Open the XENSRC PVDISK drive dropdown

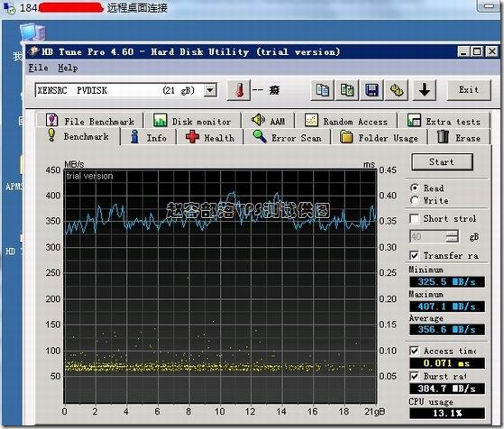pyautogui.click(x=210, y=90)
